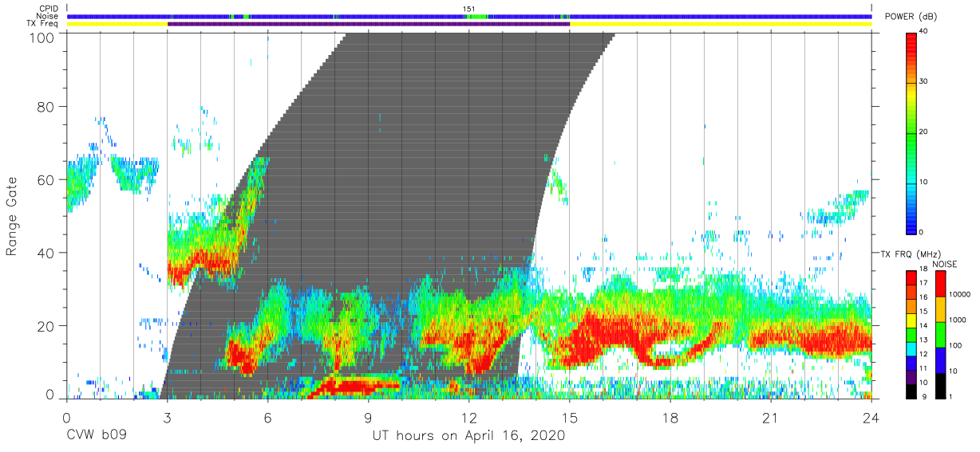The image size is (980, 452).
Task: Click the purple section of the TX Freq strip
Action: coord(369,24)
